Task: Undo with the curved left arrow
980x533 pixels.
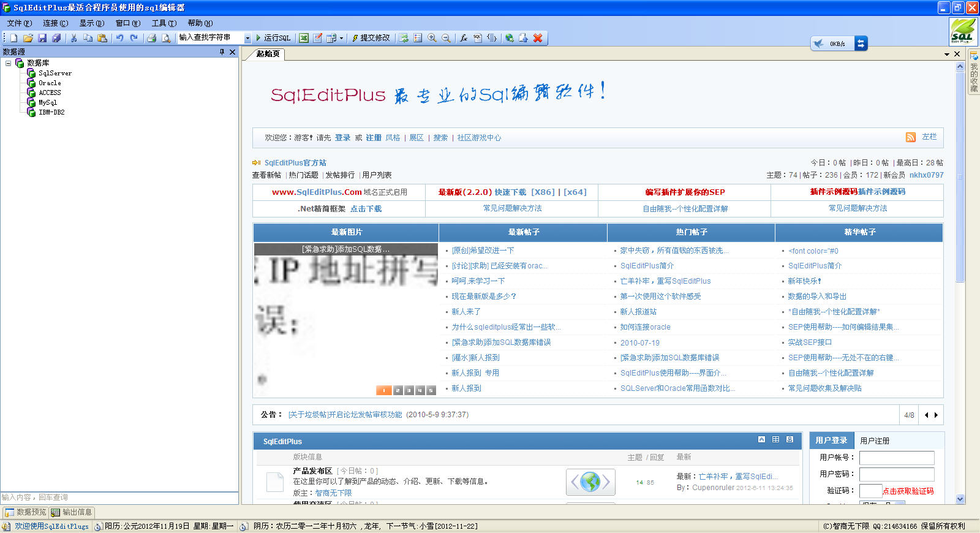Action: (x=119, y=38)
